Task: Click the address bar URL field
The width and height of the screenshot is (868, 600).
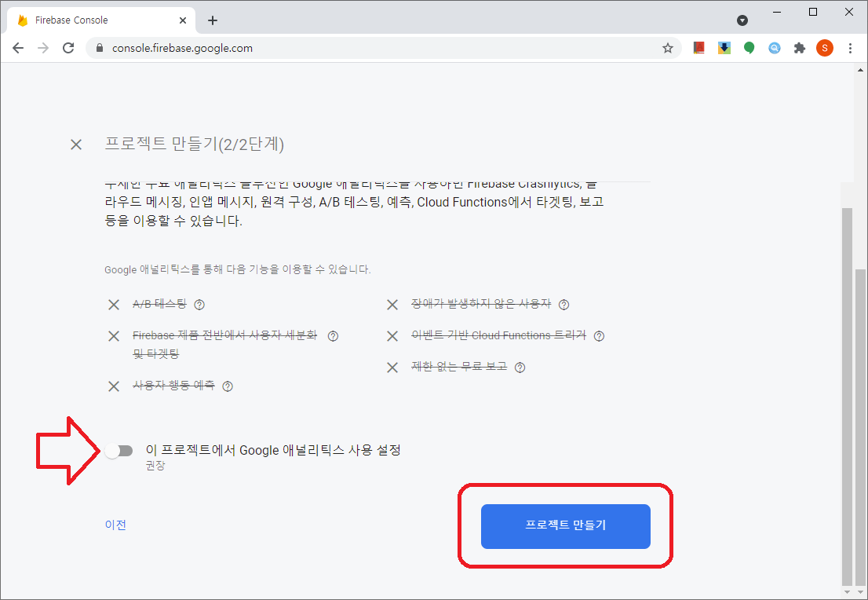Action: (382, 48)
